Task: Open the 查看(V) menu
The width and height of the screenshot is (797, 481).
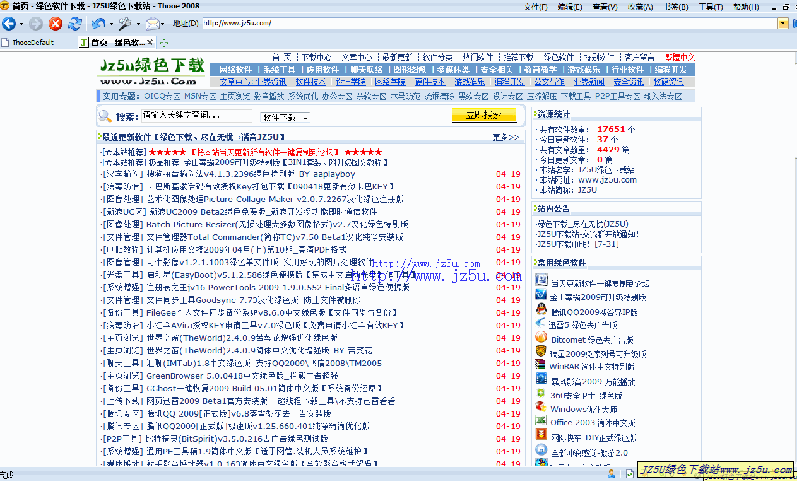Action: pos(605,7)
